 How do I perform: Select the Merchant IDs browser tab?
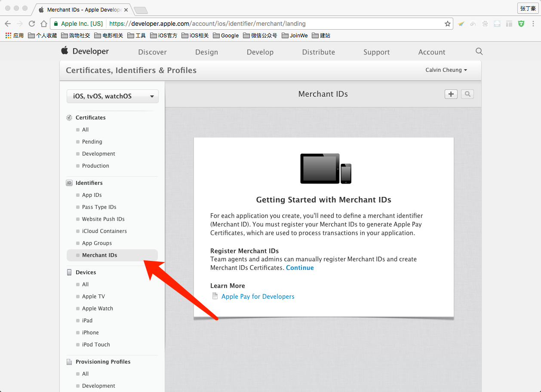(83, 9)
